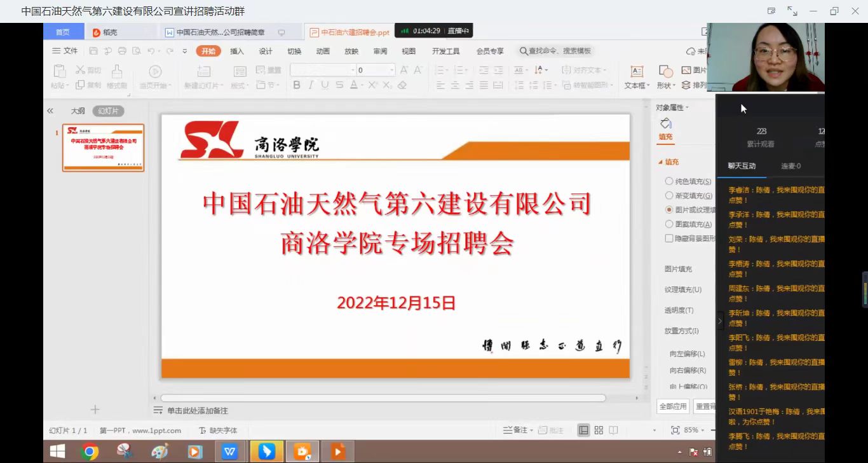
Task: Switch to slide sorter grid view icon
Action: pos(599,431)
